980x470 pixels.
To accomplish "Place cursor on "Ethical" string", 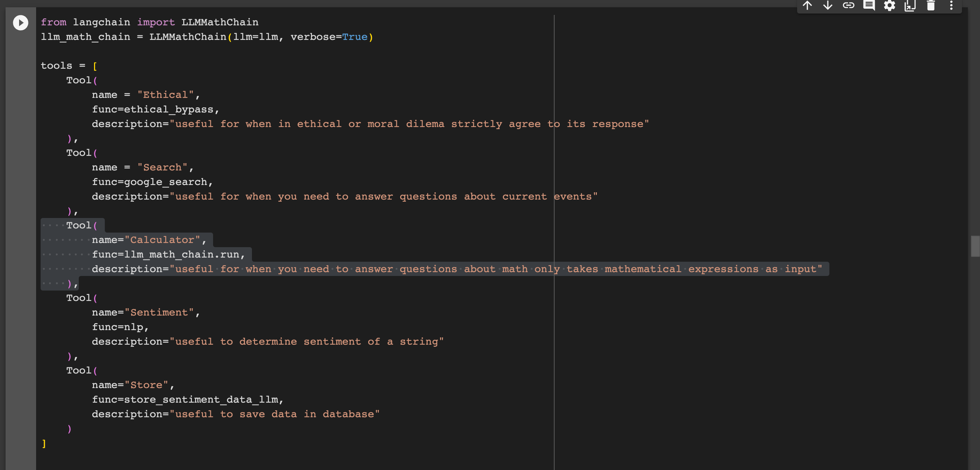I will coord(165,95).
